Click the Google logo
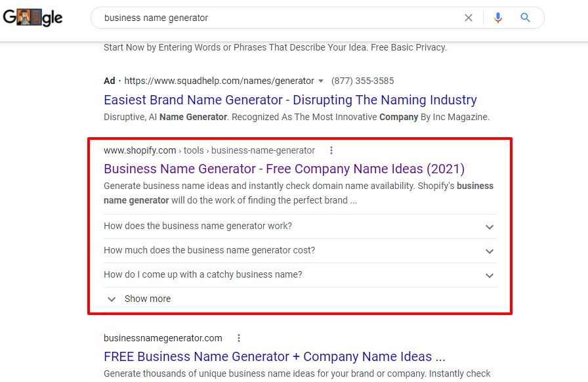This screenshot has height=382, width=588. tap(33, 18)
